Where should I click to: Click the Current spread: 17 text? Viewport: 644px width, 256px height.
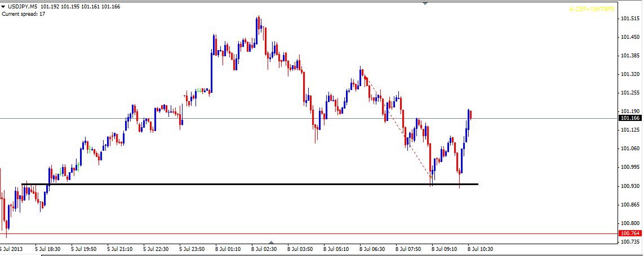pyautogui.click(x=24, y=14)
